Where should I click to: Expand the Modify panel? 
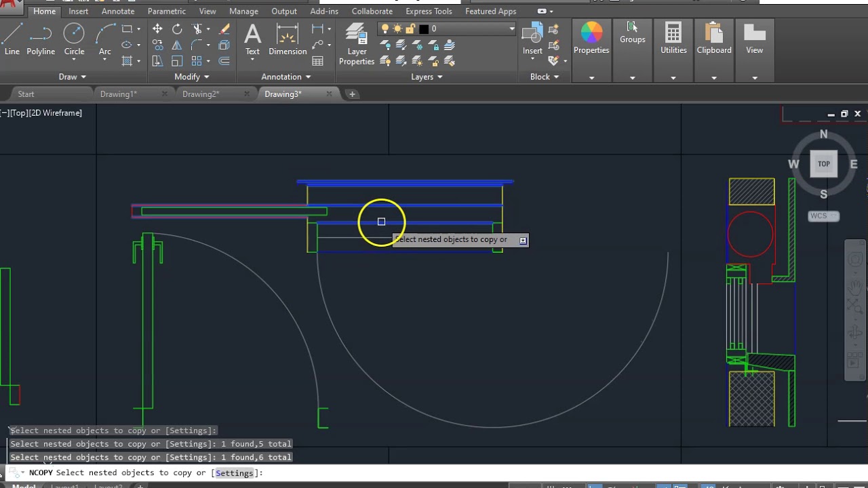click(192, 77)
